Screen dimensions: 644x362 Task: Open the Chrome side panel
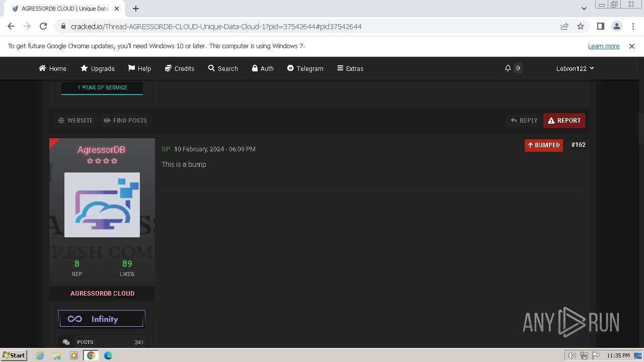[600, 26]
